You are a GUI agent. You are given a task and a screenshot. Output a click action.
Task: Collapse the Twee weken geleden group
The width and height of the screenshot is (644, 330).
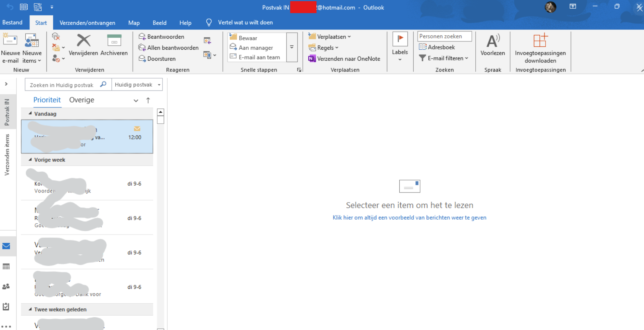pyautogui.click(x=30, y=309)
